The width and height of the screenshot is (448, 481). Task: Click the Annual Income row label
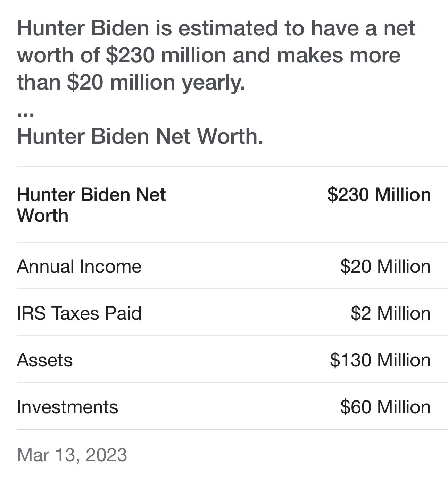(x=79, y=267)
